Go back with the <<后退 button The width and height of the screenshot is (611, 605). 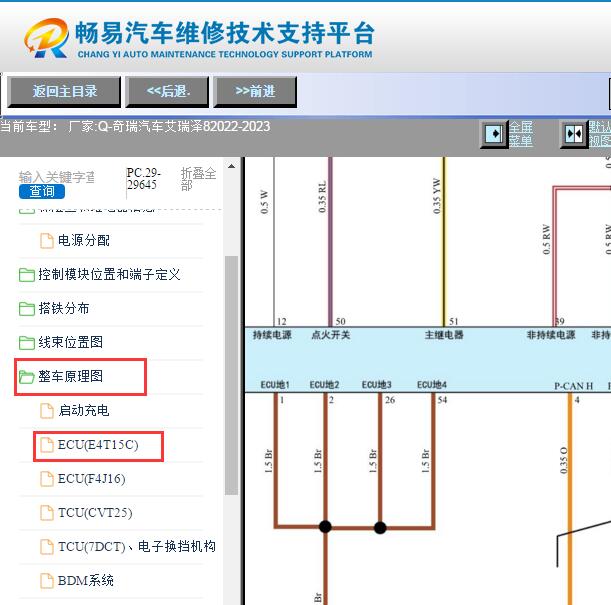tap(167, 92)
